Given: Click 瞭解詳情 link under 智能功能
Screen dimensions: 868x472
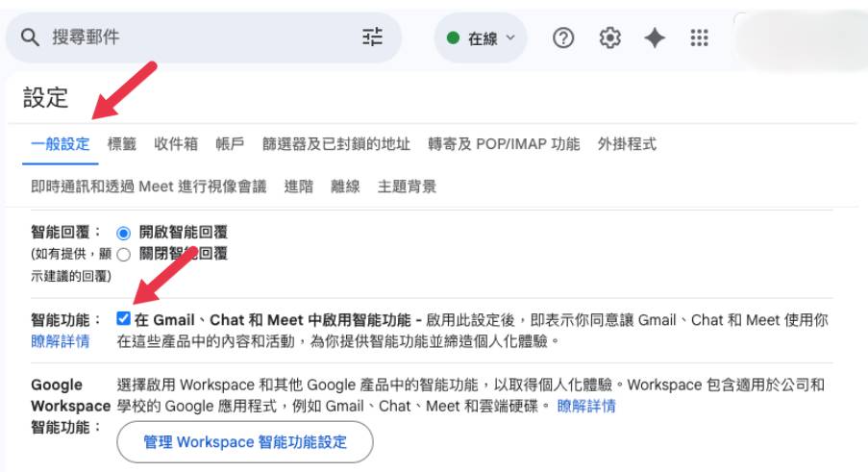Looking at the screenshot, I should click(x=61, y=341).
